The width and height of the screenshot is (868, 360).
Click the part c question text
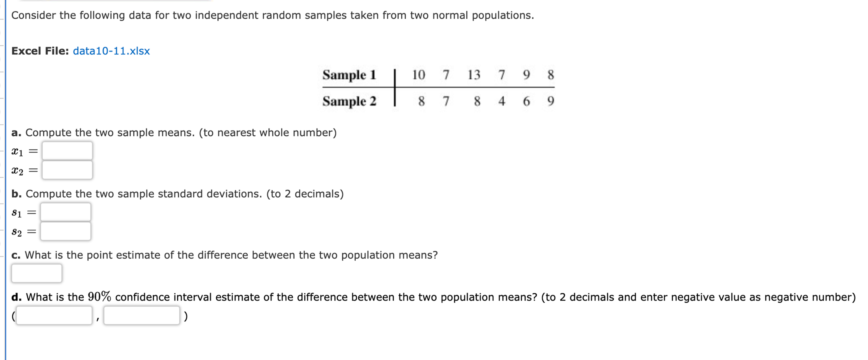click(x=224, y=255)
